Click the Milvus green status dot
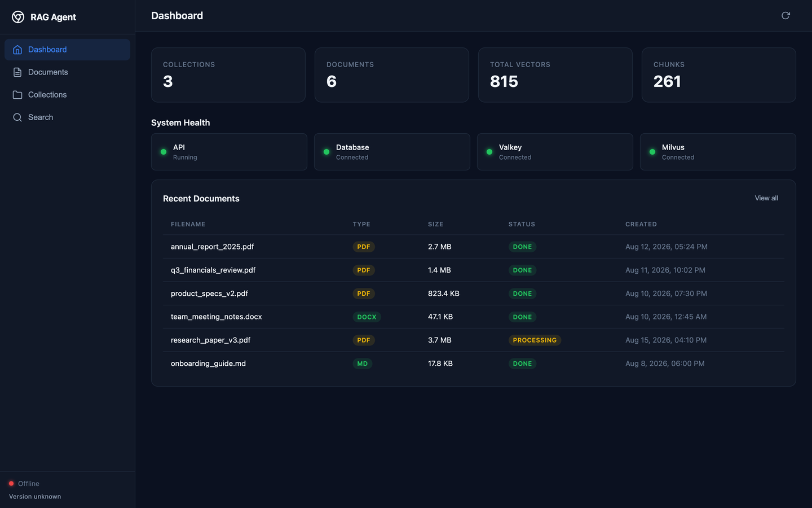 (x=652, y=152)
